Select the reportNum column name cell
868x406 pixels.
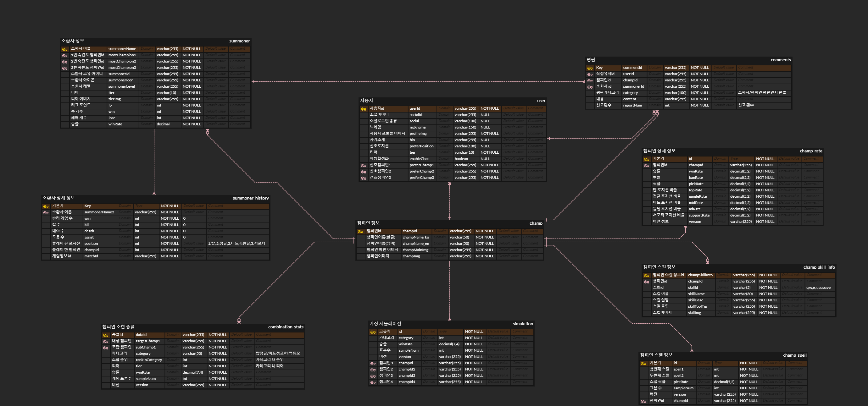pos(632,105)
